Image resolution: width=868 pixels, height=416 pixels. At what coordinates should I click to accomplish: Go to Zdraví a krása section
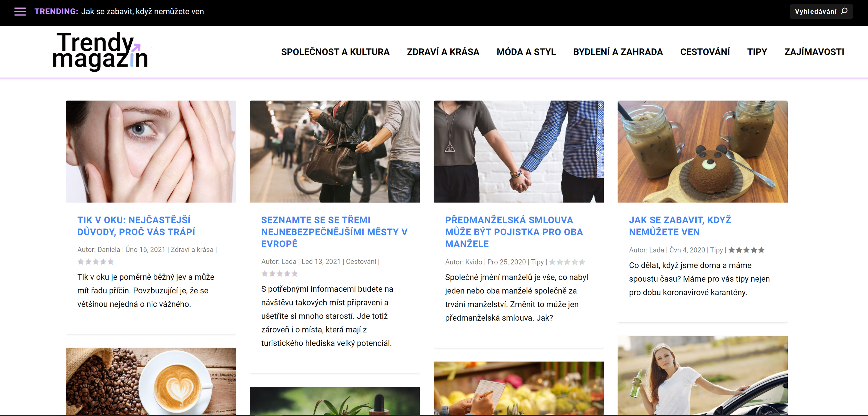[x=443, y=52]
